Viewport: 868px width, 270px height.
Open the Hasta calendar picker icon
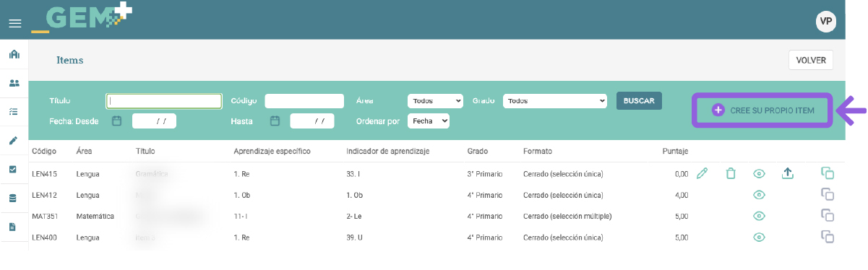275,121
